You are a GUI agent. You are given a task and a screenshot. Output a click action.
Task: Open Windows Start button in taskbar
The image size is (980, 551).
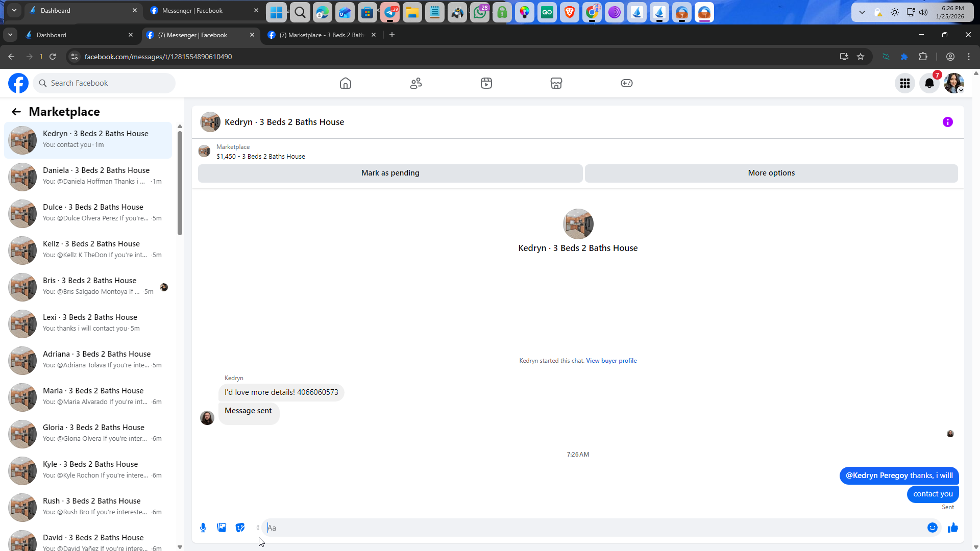click(277, 13)
